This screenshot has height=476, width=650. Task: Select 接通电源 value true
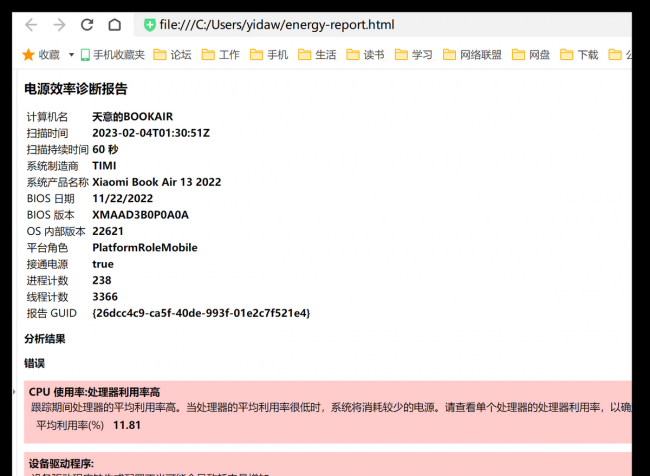pos(103,264)
